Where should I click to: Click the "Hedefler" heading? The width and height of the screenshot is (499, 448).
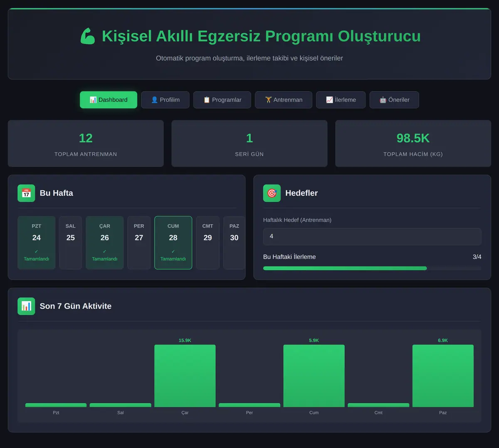(x=301, y=193)
